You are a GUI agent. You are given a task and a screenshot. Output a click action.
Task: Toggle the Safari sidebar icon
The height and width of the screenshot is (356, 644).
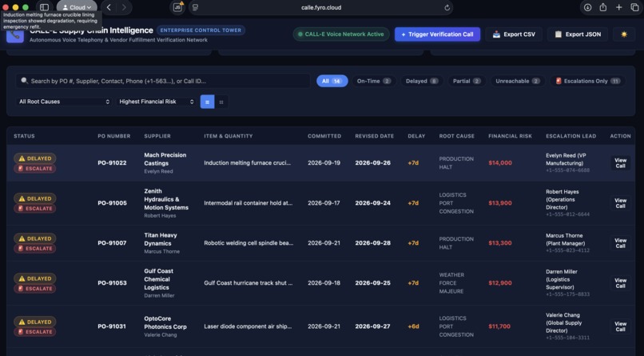click(x=45, y=7)
